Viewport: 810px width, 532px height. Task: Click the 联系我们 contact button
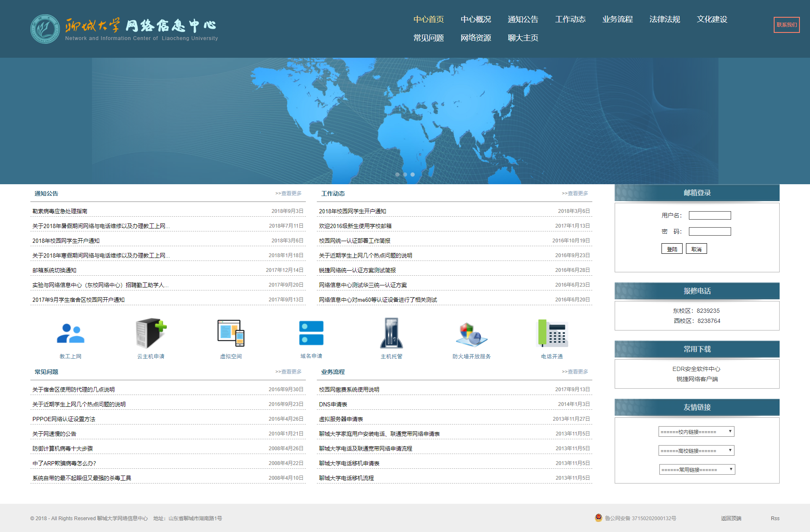[x=786, y=25]
